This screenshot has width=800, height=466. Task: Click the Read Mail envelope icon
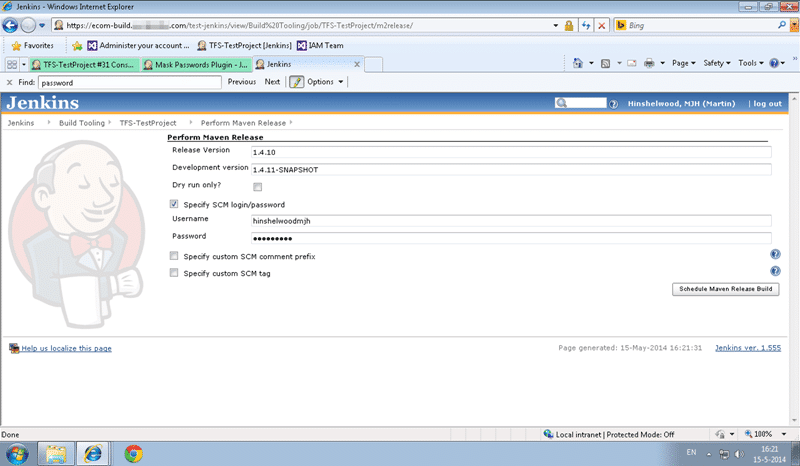click(632, 63)
